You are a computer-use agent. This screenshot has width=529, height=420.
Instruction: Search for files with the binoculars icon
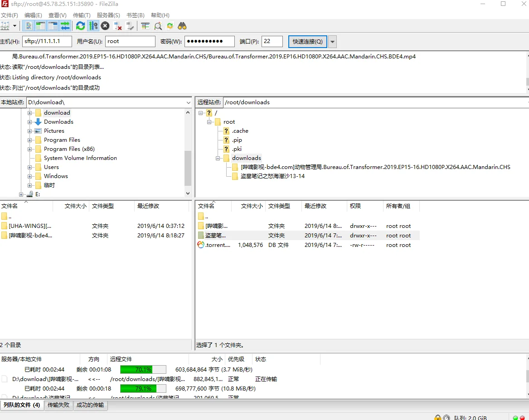tap(182, 26)
